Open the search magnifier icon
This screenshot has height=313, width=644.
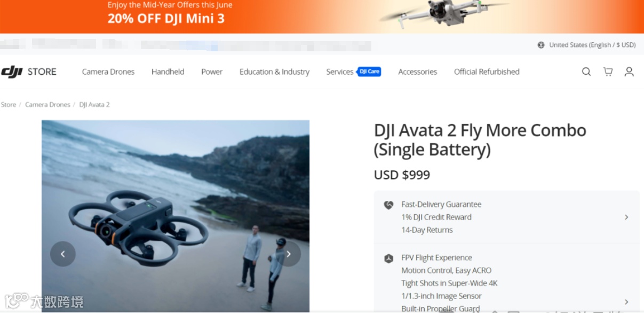(586, 72)
